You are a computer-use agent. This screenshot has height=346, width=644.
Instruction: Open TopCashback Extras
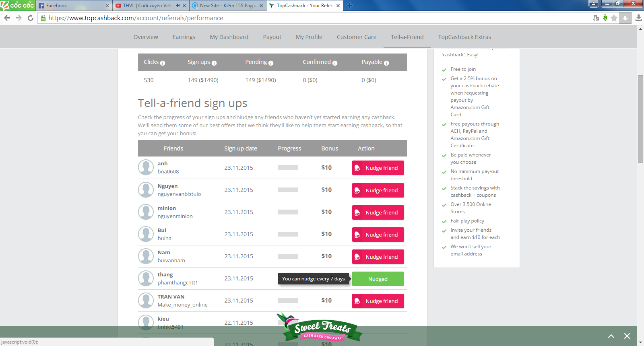pos(464,37)
